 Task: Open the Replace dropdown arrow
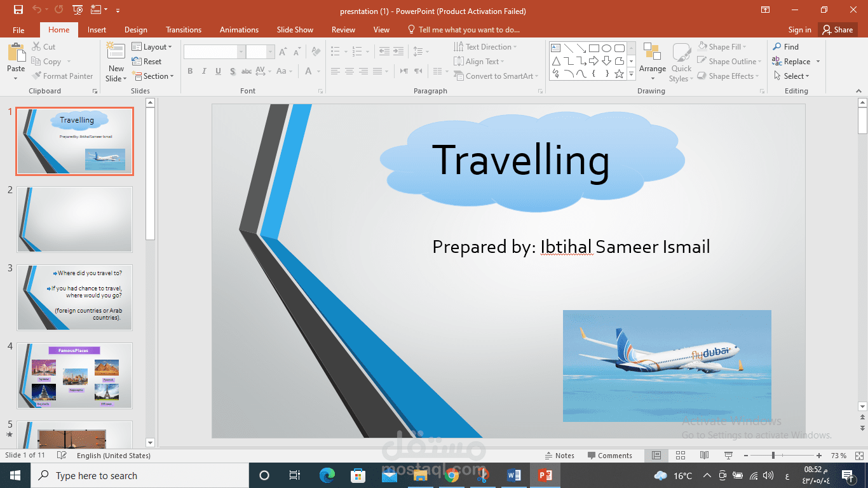click(x=818, y=62)
